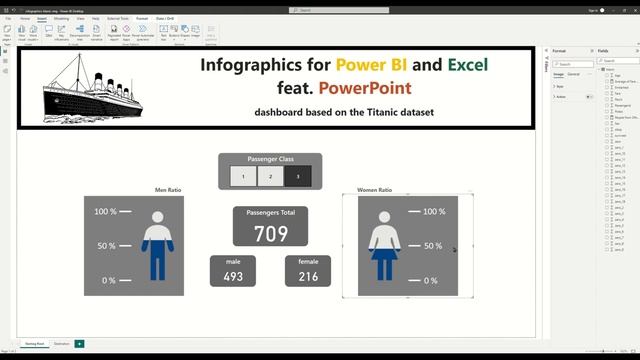Select the Titanic ship image in header
This screenshot has width=640, height=360.
[x=93, y=88]
